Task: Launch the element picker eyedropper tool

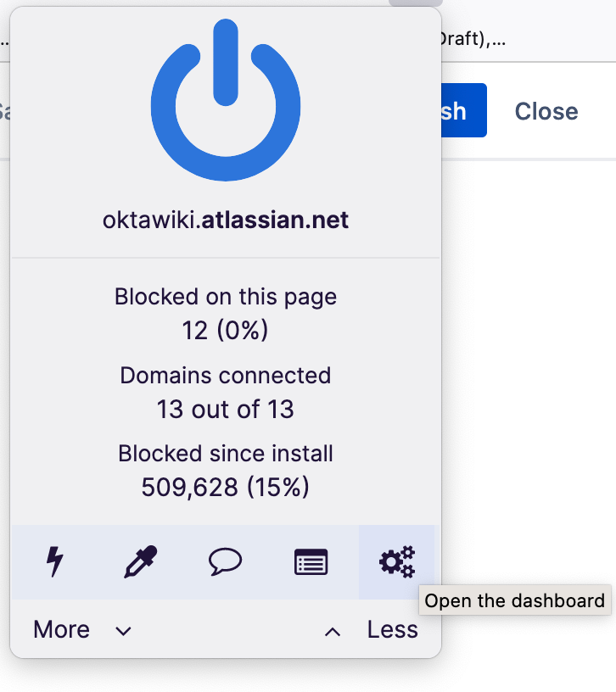Action: pos(140,561)
